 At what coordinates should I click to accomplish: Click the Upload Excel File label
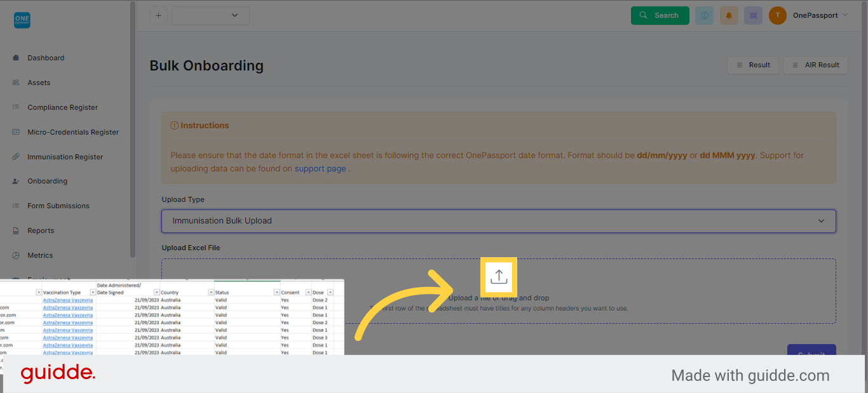pyautogui.click(x=191, y=248)
